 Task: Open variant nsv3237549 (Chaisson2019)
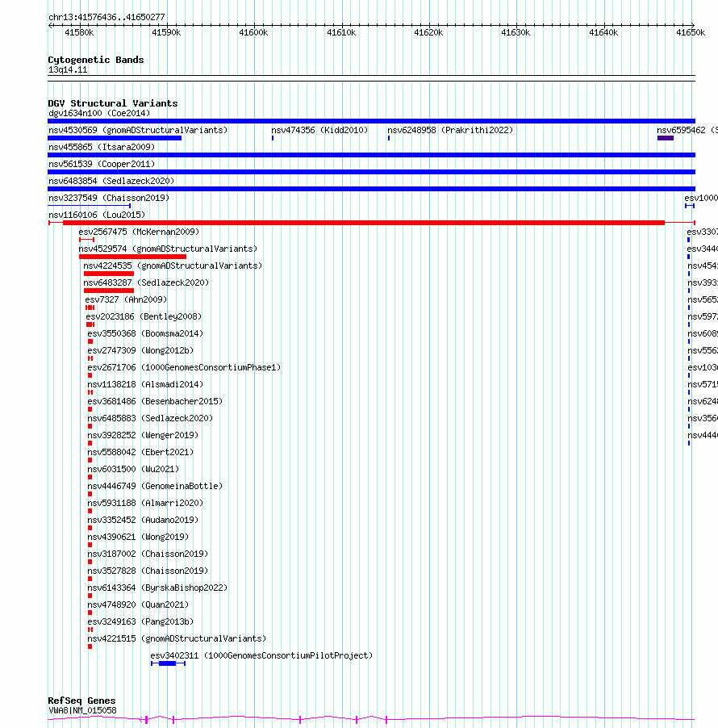click(x=109, y=198)
